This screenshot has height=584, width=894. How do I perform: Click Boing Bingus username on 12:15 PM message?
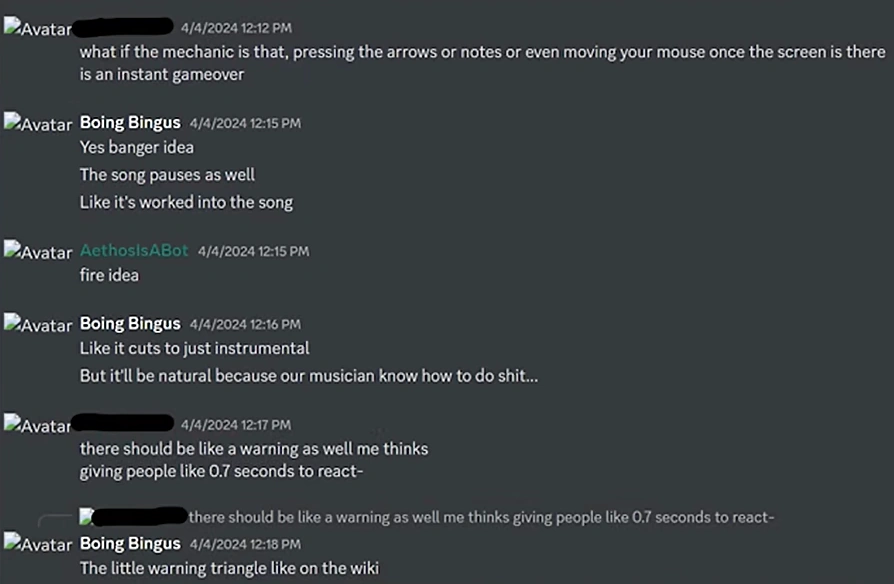pos(130,123)
